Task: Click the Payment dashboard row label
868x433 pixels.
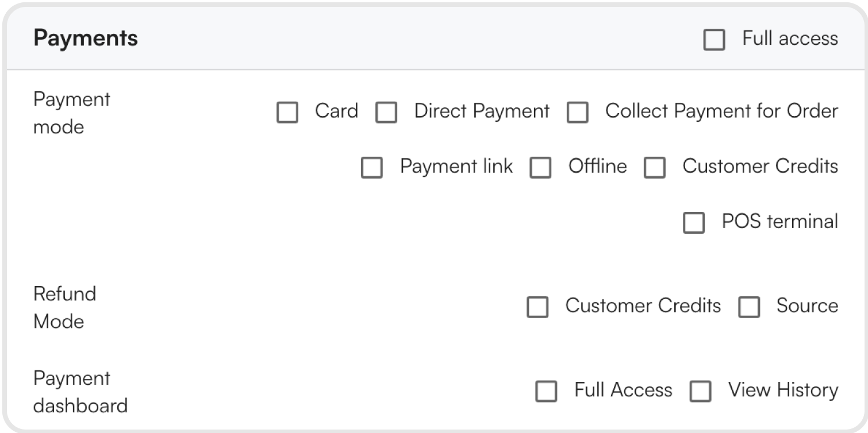Action: (x=80, y=392)
